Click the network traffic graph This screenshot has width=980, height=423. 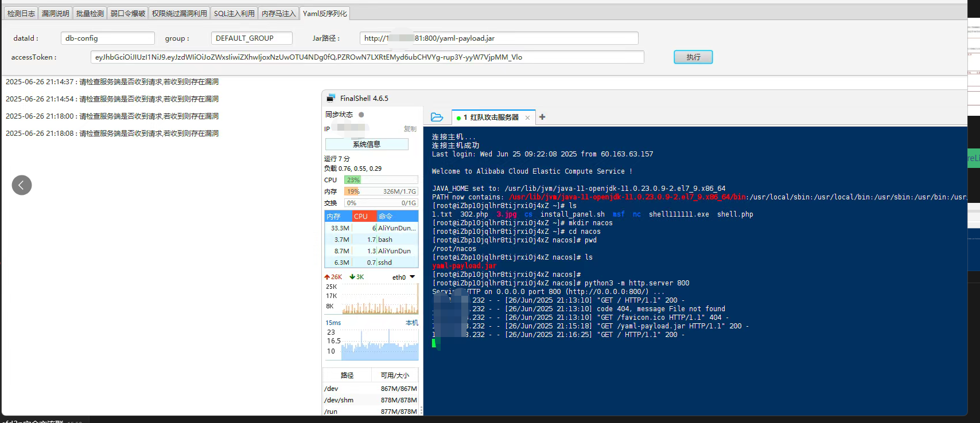tap(380, 299)
